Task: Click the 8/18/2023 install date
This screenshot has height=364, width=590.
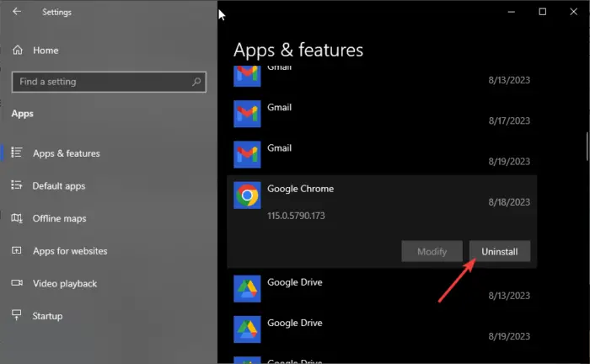Action: (x=509, y=202)
